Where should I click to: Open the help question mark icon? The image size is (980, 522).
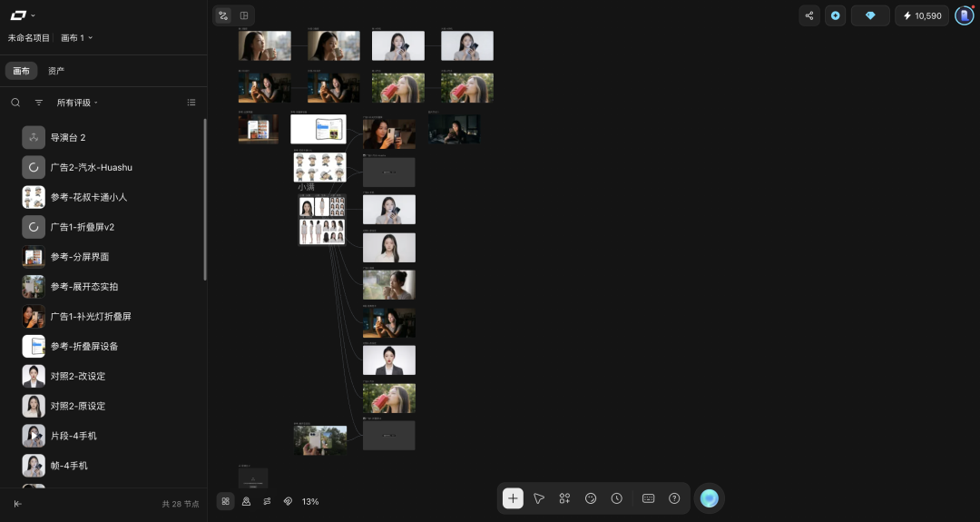point(673,498)
